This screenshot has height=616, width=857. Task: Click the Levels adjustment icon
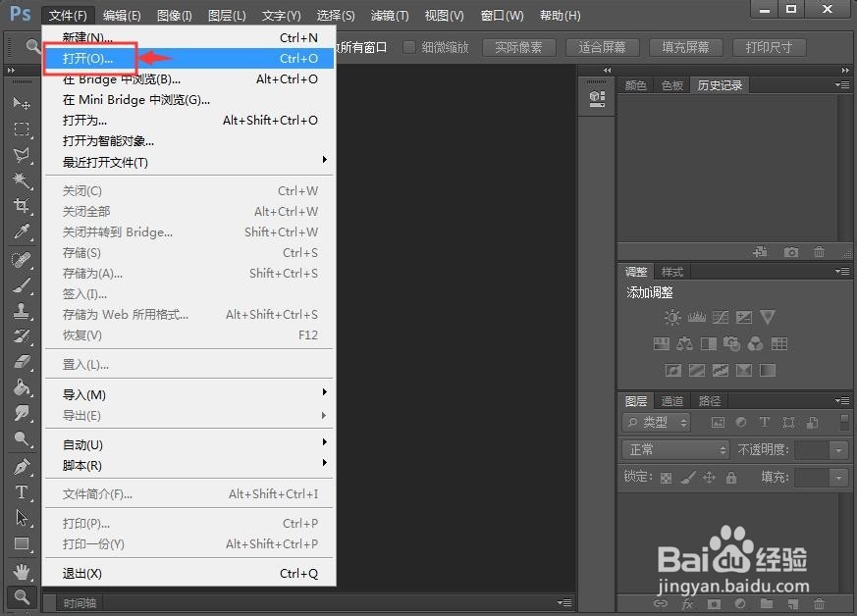pos(696,317)
